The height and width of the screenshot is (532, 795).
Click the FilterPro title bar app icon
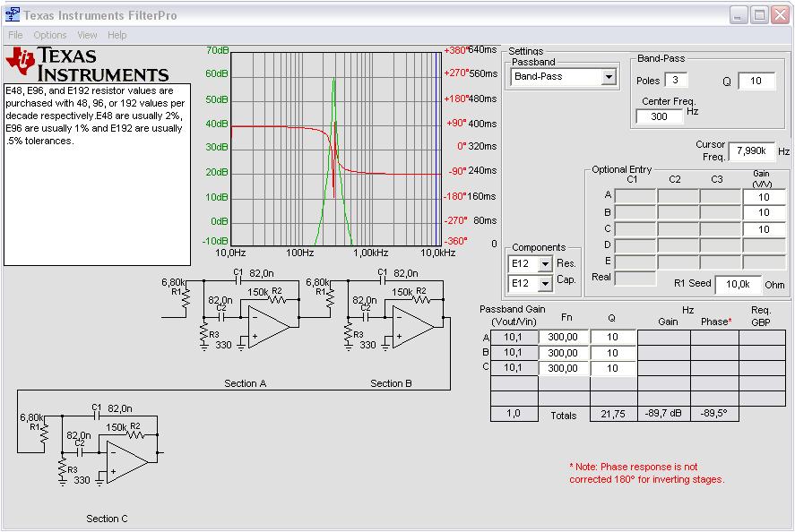(13, 15)
